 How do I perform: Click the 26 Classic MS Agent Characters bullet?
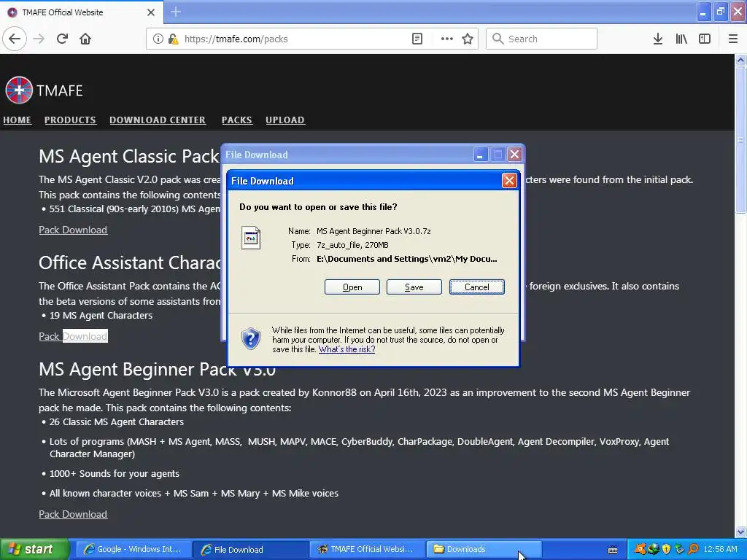tap(116, 421)
